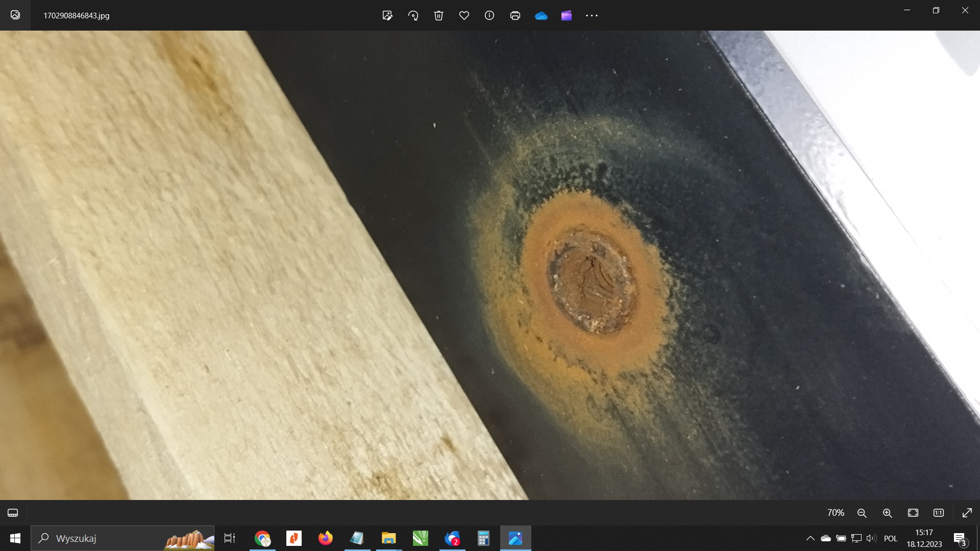This screenshot has height=551, width=980.
Task: Open the See more three-dots menu
Action: point(592,15)
